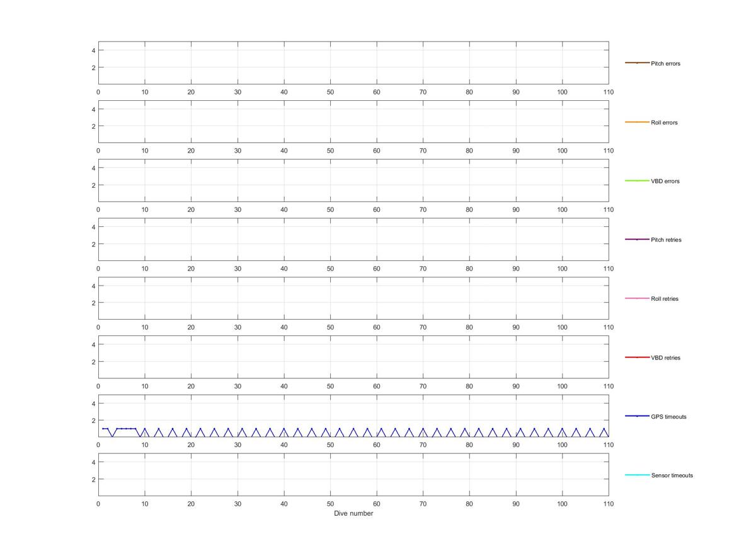Click the Dive number axis label
Screen dimensions: 756x558
point(353,513)
